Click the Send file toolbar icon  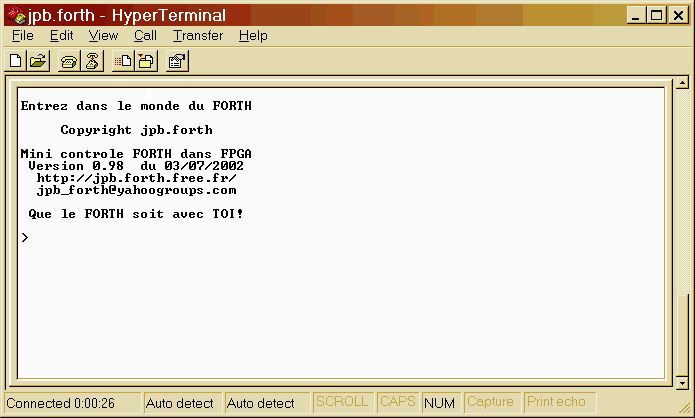click(x=123, y=61)
